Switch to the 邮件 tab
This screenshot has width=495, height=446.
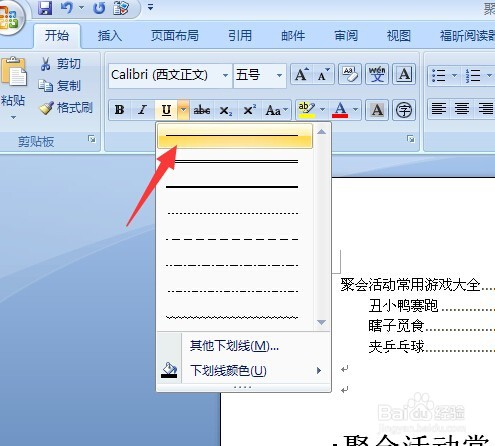[x=293, y=35]
